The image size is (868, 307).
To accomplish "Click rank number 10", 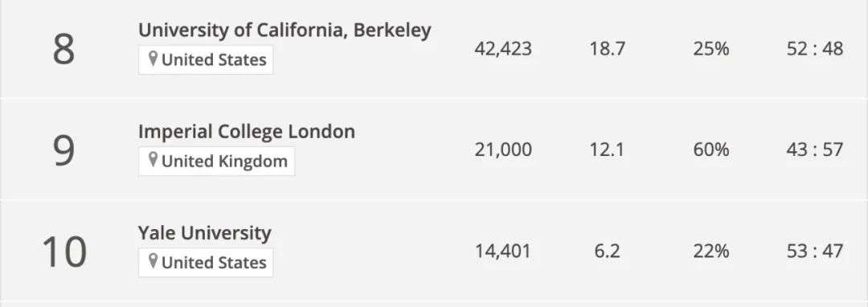I will [64, 252].
